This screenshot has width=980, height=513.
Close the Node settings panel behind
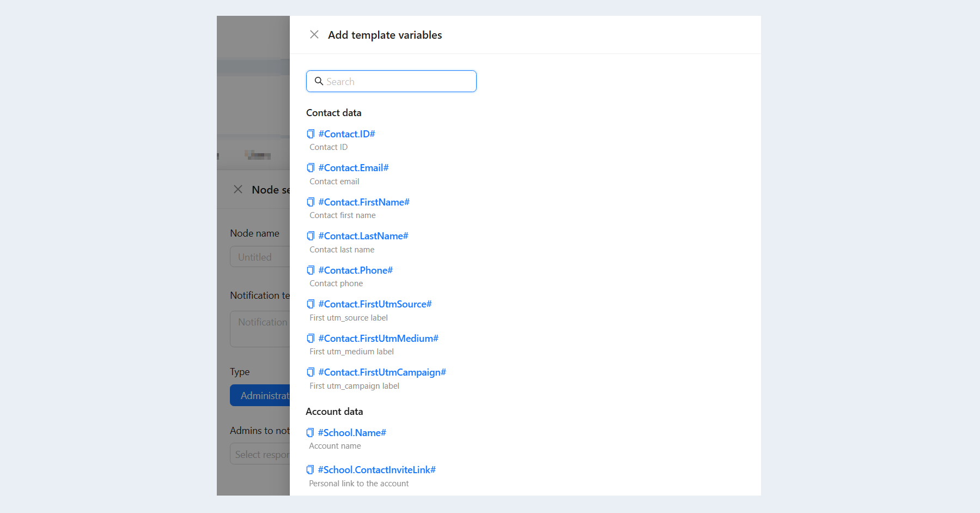(x=238, y=190)
